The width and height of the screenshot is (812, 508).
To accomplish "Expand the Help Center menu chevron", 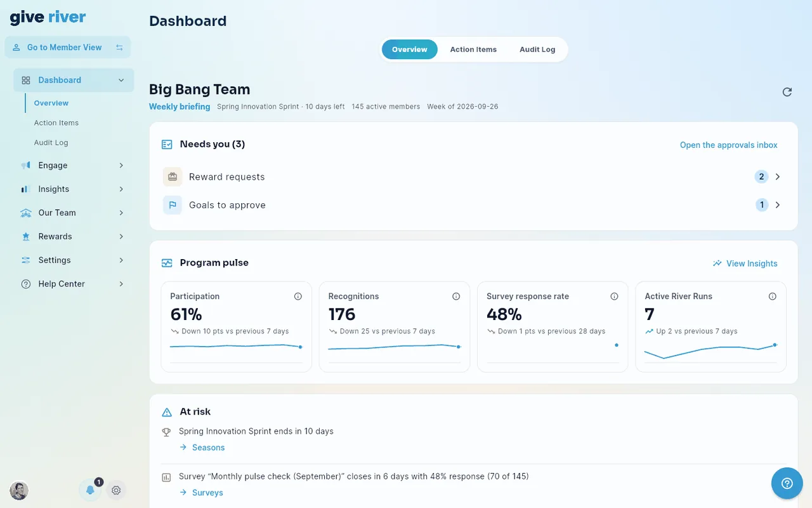I will [121, 284].
